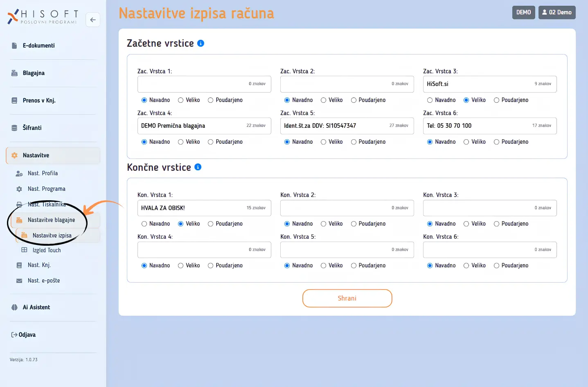Select Veliko for Kon. Vrstca 6
This screenshot has height=387, width=588.
click(466, 265)
